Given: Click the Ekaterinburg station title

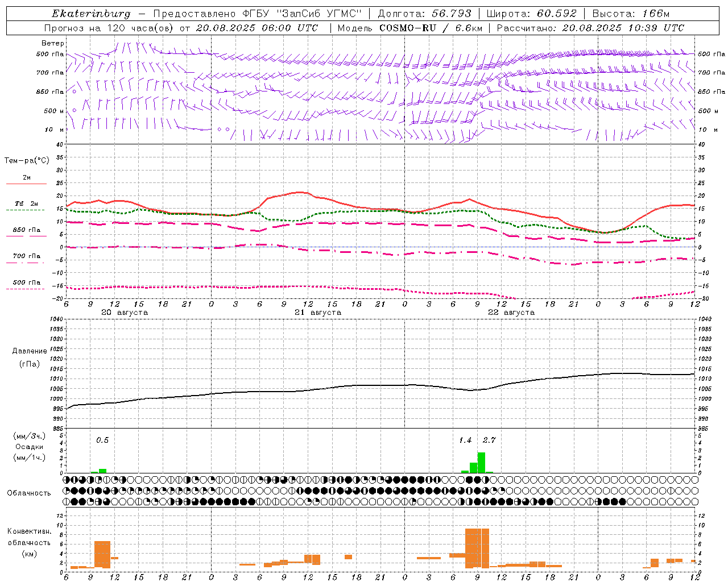Looking at the screenshot, I should pyautogui.click(x=91, y=14).
